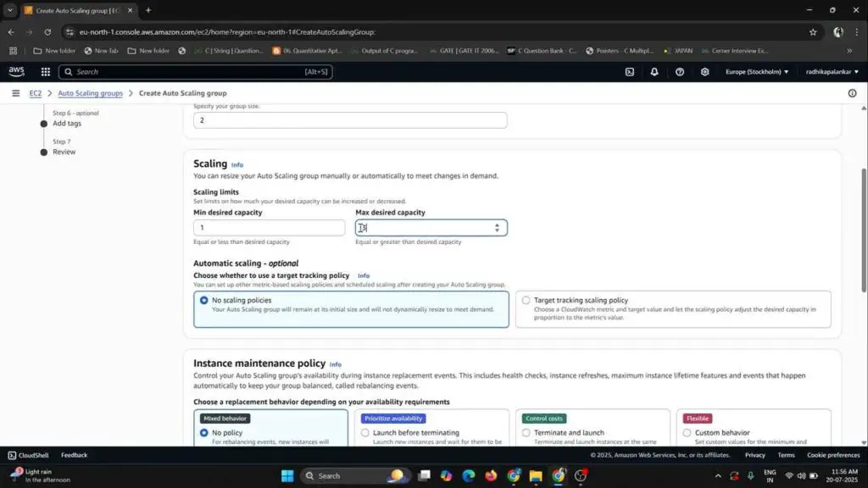
Task: Open CloudShell from the top navigation bar
Action: click(x=630, y=71)
